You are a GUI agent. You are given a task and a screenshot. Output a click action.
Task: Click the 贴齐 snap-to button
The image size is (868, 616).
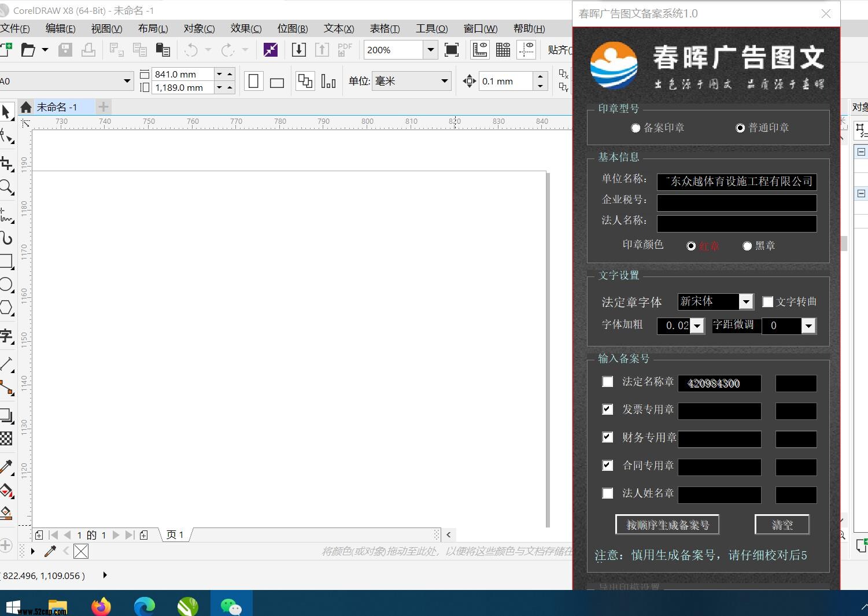point(559,50)
